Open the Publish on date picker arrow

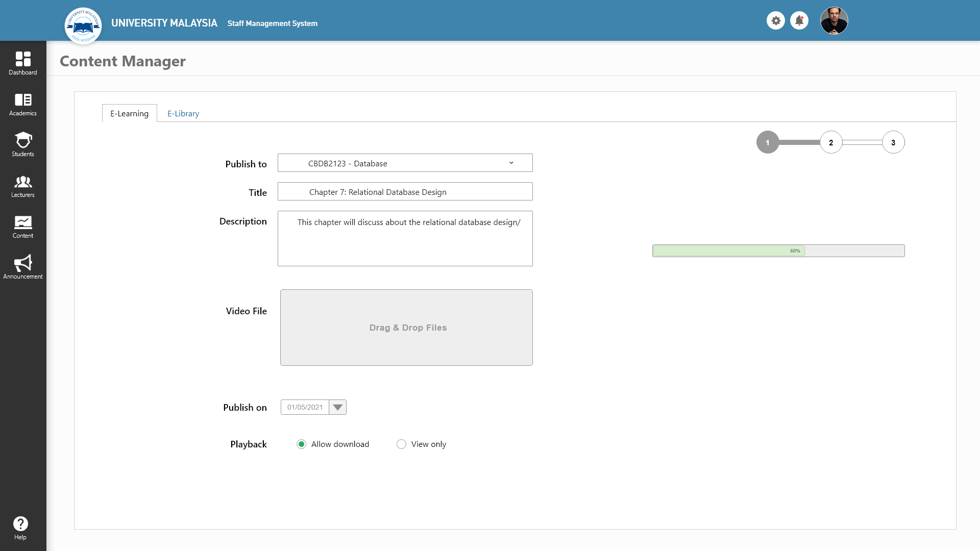click(x=337, y=407)
